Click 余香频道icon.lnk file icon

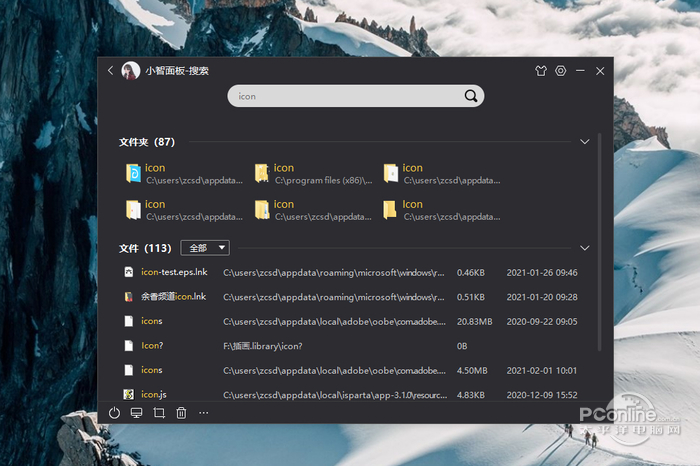(x=129, y=296)
